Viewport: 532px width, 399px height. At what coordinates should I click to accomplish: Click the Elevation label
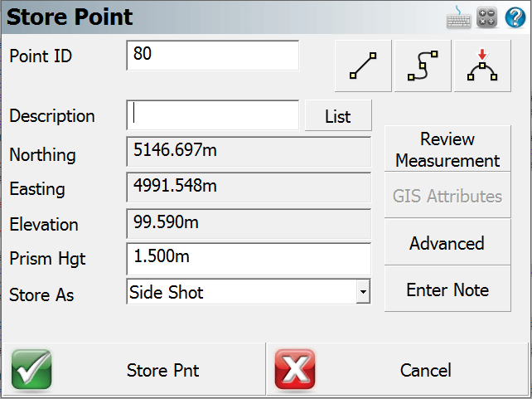click(44, 225)
